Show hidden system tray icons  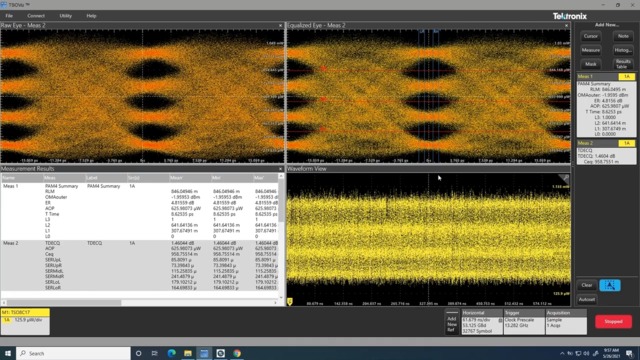[562, 353]
